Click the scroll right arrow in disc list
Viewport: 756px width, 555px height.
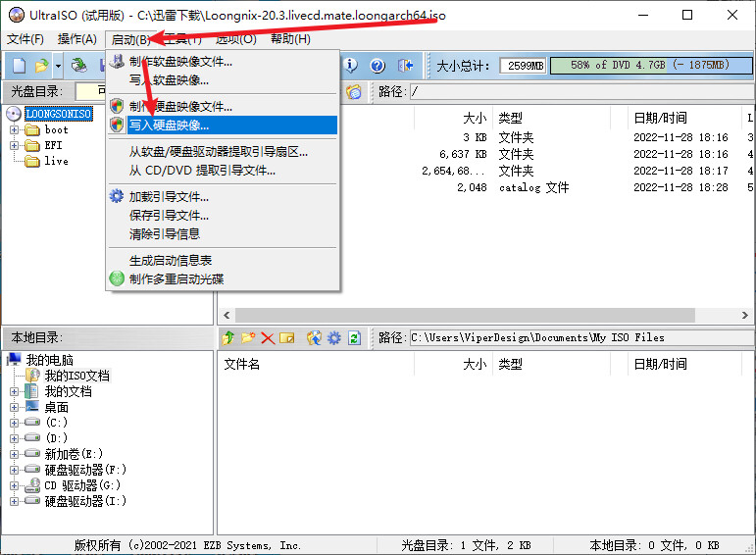pos(745,315)
